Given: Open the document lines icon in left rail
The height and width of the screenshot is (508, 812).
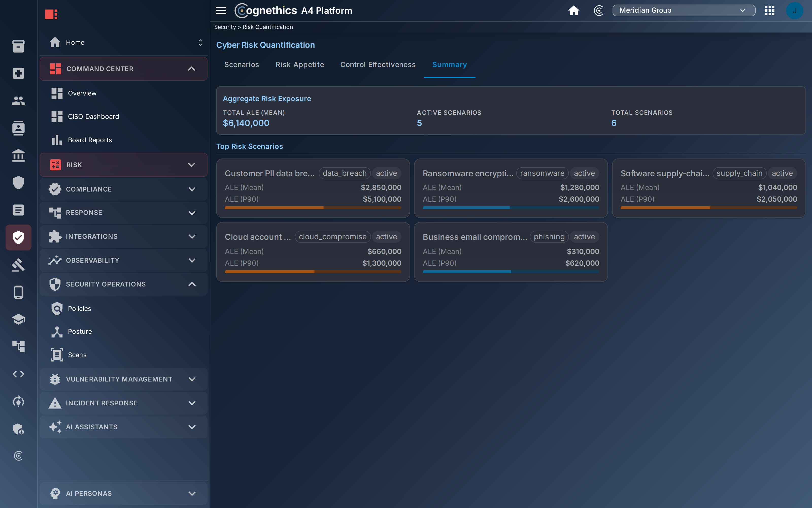Looking at the screenshot, I should [19, 210].
